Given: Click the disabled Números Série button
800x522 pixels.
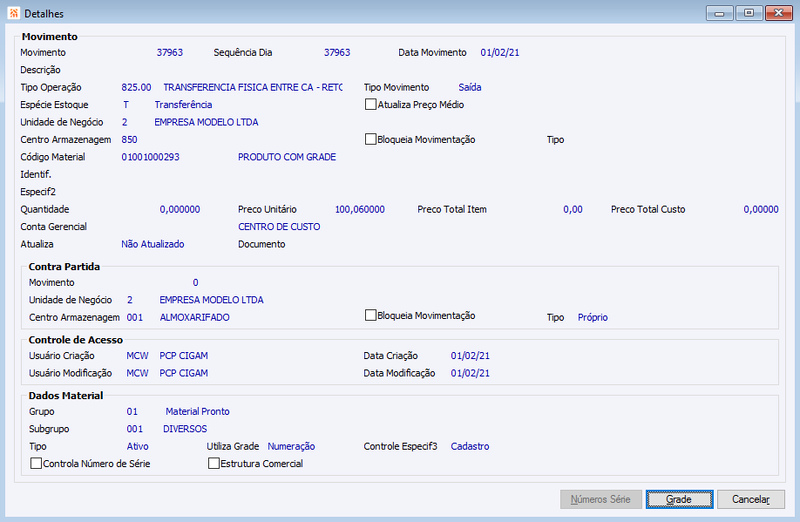Looking at the screenshot, I should pyautogui.click(x=600, y=499).
